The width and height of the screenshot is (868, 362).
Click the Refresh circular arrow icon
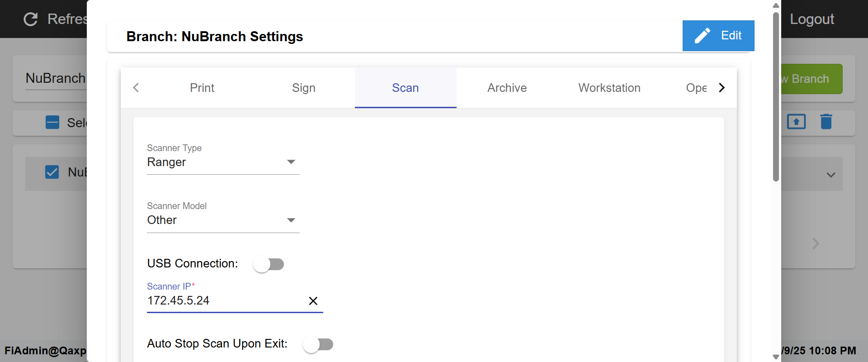pyautogui.click(x=31, y=19)
